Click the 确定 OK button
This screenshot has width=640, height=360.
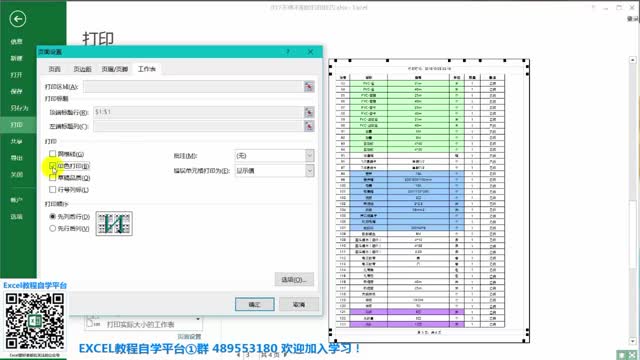(255, 304)
